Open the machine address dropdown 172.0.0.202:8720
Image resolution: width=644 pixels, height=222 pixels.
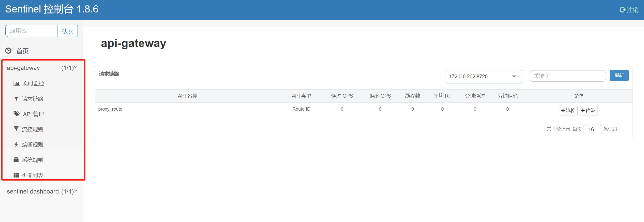pyautogui.click(x=484, y=77)
